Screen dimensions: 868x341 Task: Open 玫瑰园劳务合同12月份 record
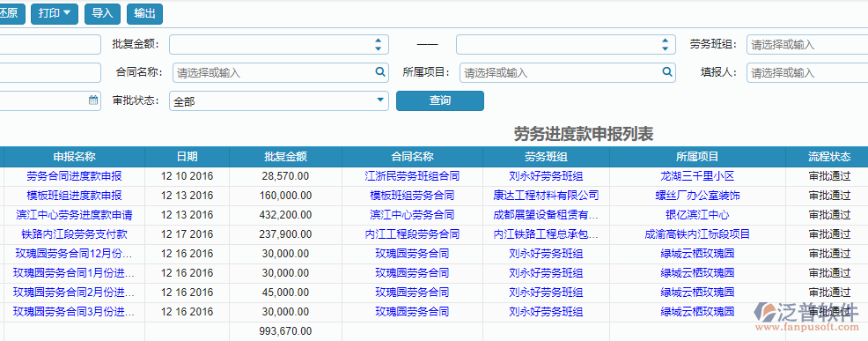74,254
